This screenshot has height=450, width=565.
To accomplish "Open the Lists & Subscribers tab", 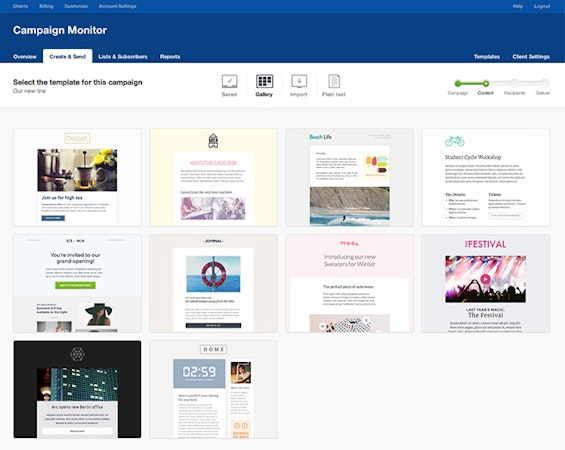I will point(123,57).
